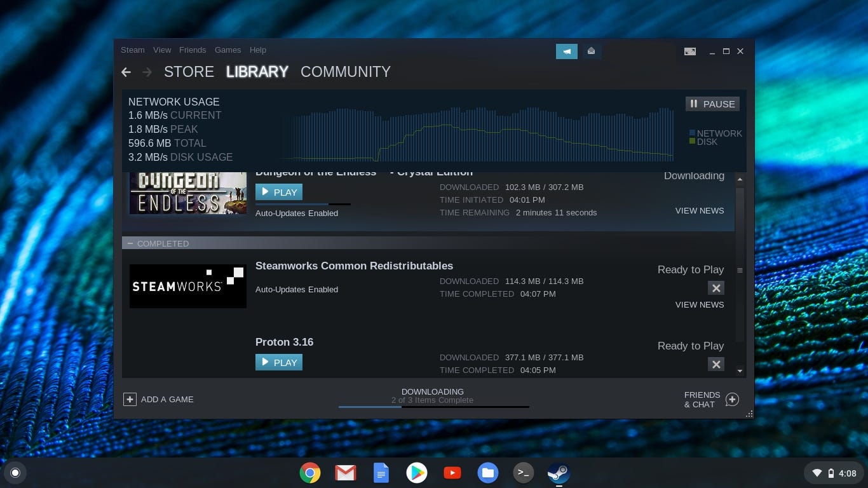This screenshot has height=488, width=868.
Task: Click Dungeon of the Endless download progress bar
Action: pyautogui.click(x=303, y=204)
